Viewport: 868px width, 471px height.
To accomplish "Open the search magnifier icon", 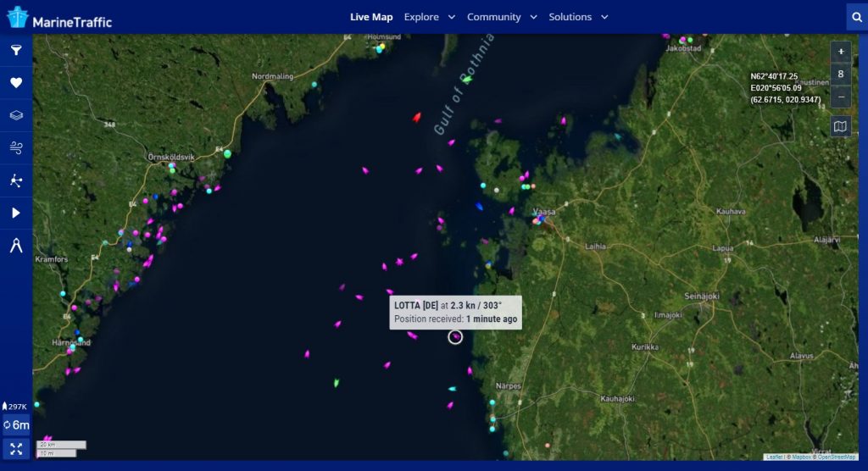I will (x=856, y=17).
